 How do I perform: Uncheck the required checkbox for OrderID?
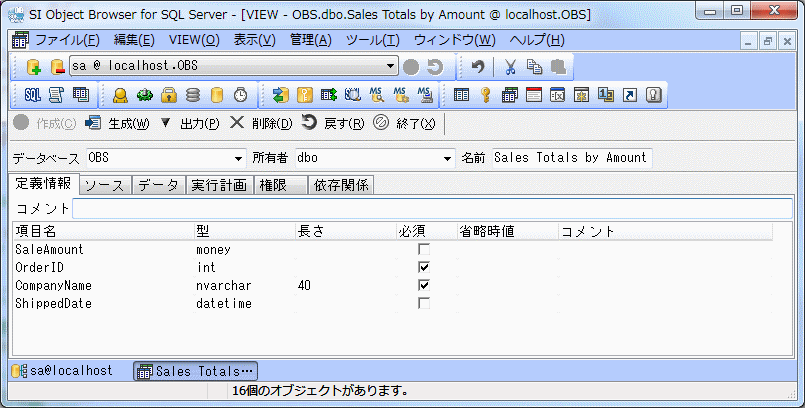coord(424,267)
